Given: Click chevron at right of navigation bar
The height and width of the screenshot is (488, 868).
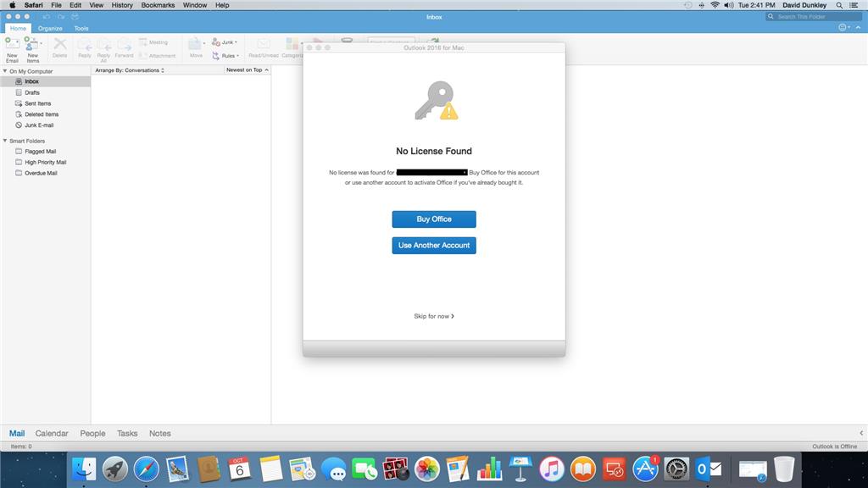Looking at the screenshot, I should (861, 433).
